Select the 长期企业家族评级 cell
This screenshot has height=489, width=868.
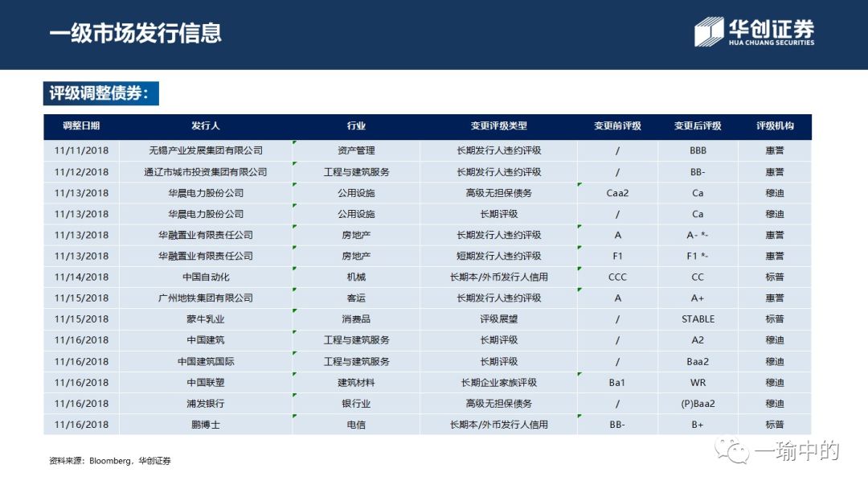[499, 383]
